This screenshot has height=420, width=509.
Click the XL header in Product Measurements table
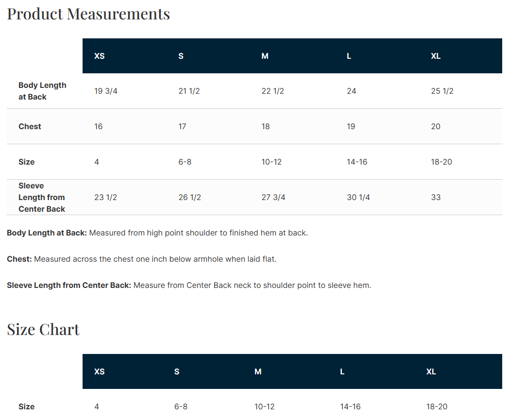(436, 56)
